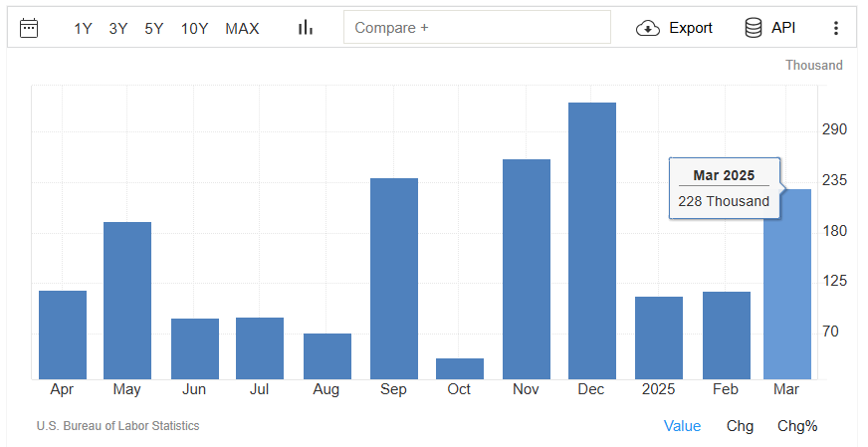Click the '228 Thousand' tooltip value

[x=724, y=201]
